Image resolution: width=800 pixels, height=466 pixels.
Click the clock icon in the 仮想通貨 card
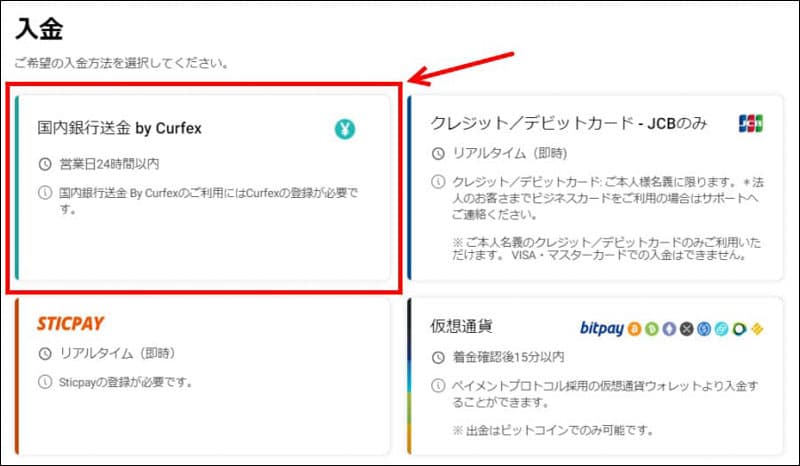[x=437, y=357]
